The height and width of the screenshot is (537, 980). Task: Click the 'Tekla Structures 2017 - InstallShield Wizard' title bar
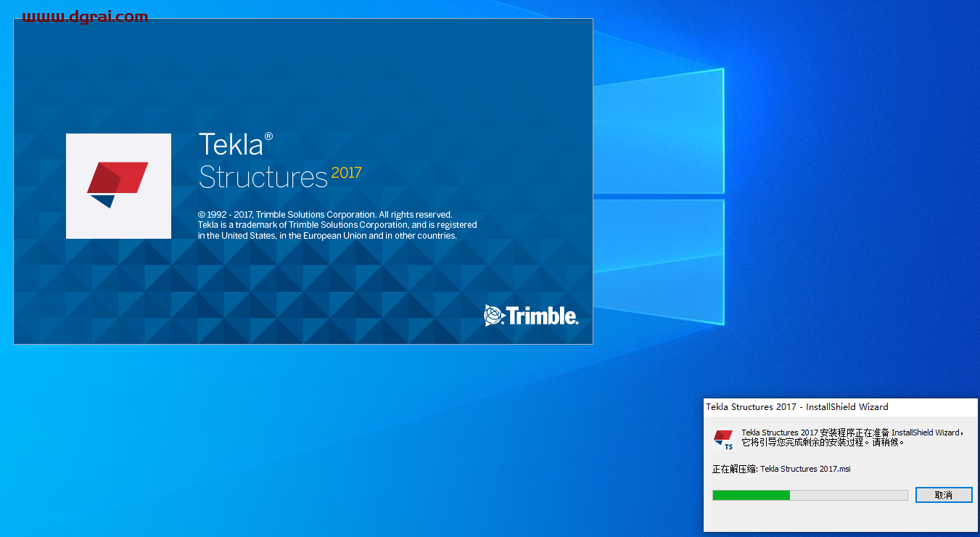pyautogui.click(x=841, y=407)
